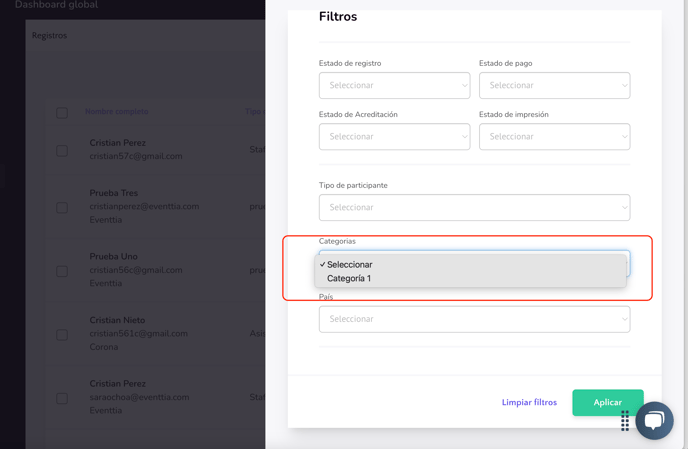This screenshot has height=449, width=688.
Task: Toggle the select-all header checkbox
Action: coord(62,113)
